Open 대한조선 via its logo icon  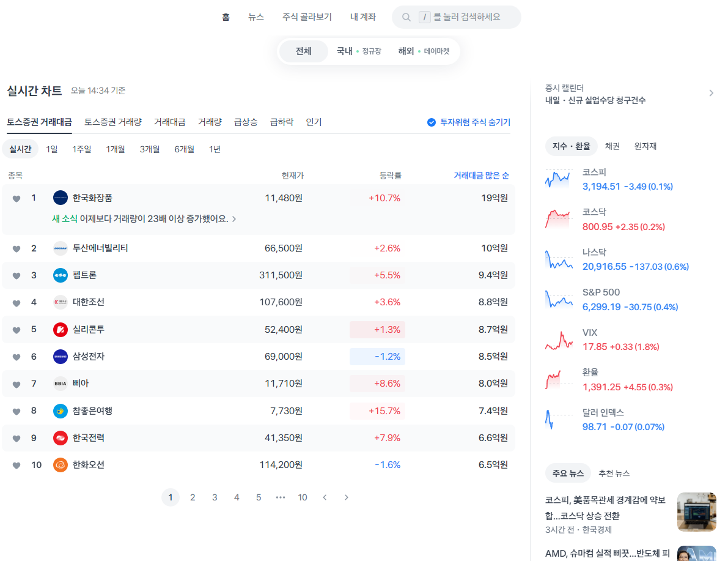coord(61,302)
